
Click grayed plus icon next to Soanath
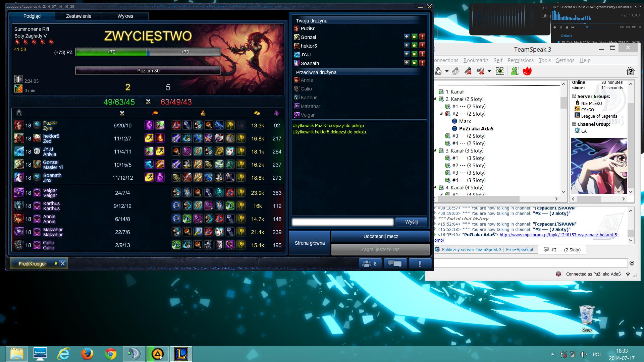click(407, 63)
